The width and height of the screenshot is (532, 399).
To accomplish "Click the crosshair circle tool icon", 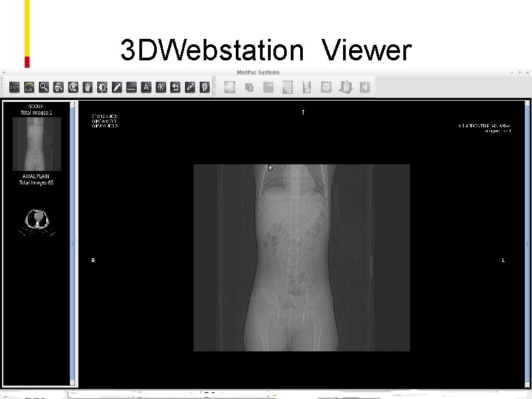I will (161, 87).
